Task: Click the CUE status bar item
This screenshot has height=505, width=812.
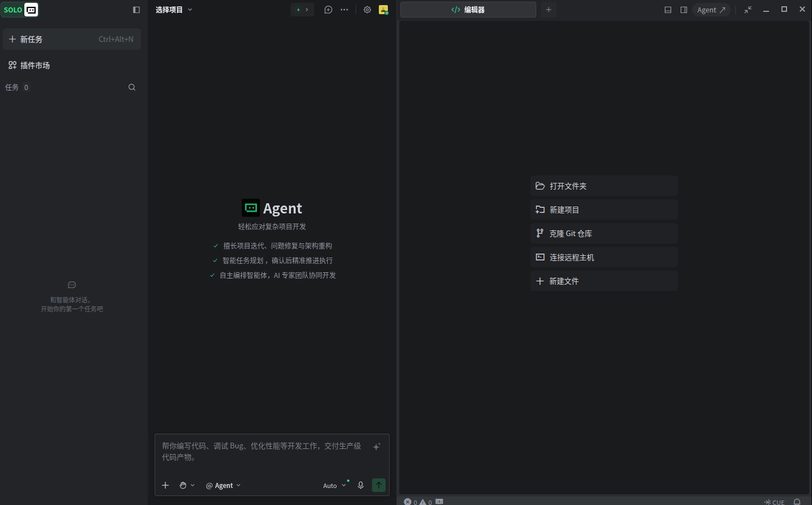Action: [774, 502]
